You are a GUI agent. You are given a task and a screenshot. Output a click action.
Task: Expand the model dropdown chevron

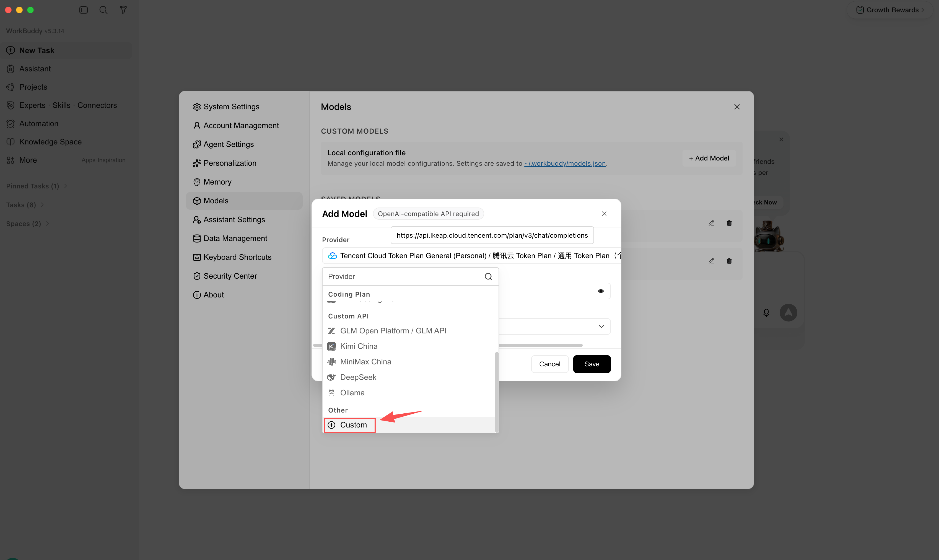(x=601, y=326)
